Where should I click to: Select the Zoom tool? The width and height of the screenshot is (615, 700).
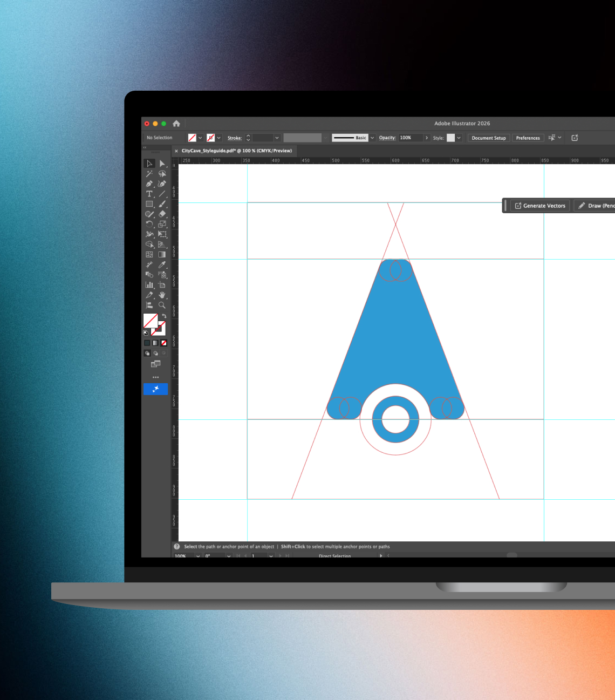[x=162, y=305]
